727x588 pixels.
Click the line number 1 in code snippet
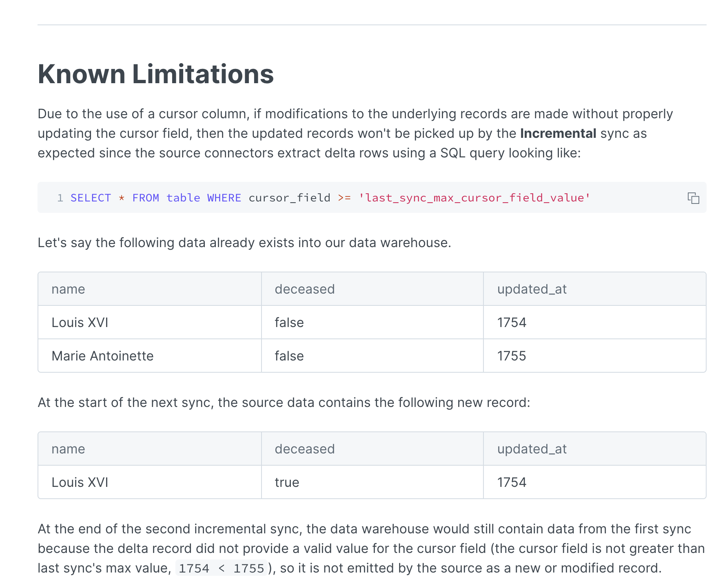60,198
